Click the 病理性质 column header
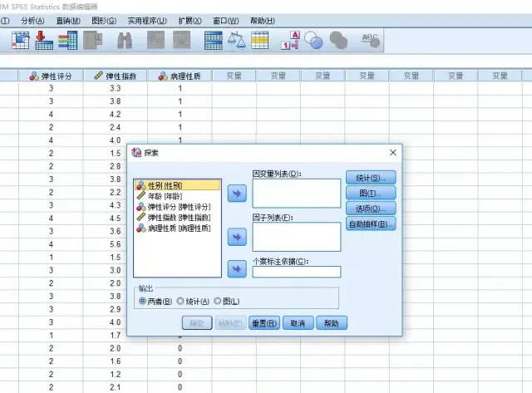 coord(180,76)
